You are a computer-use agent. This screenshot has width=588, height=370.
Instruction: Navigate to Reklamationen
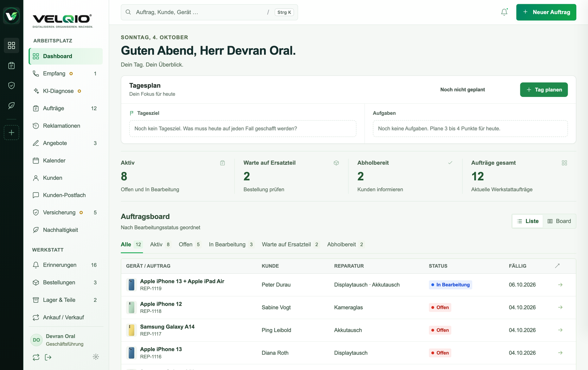coord(66,126)
